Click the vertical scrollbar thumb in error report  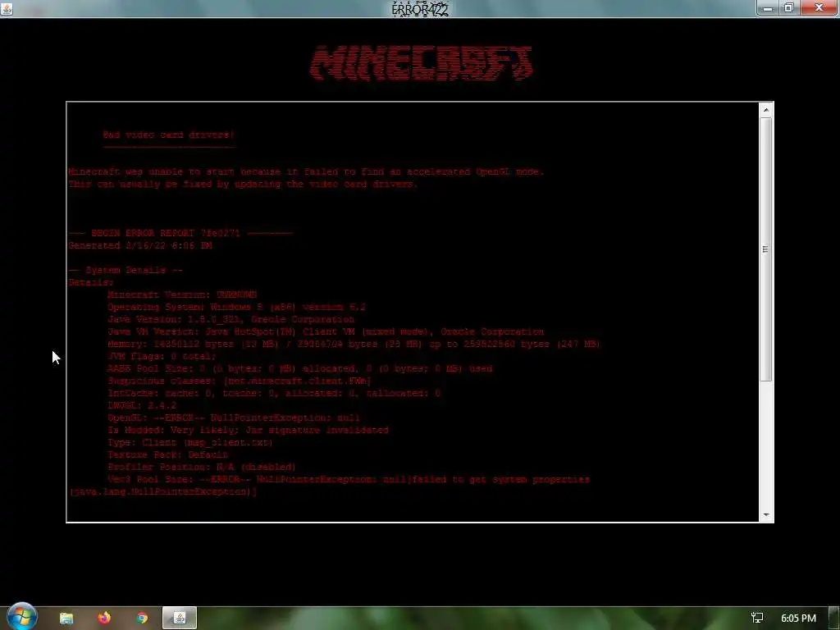(766, 249)
